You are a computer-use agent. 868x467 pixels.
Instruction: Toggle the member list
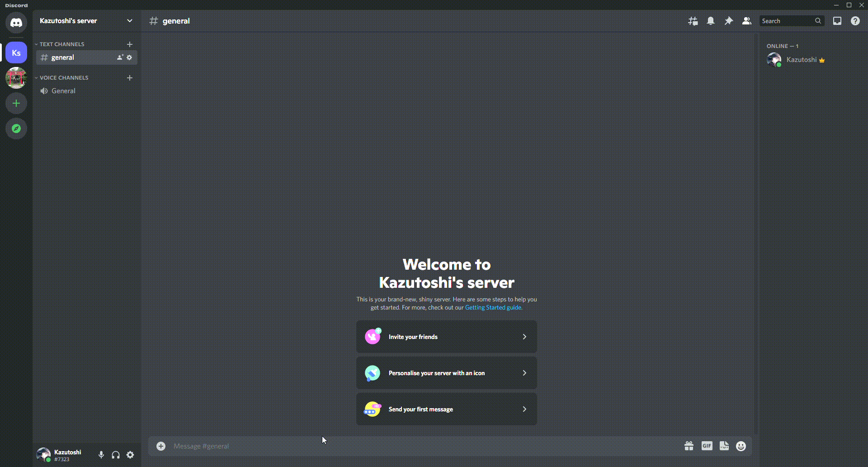tap(747, 21)
